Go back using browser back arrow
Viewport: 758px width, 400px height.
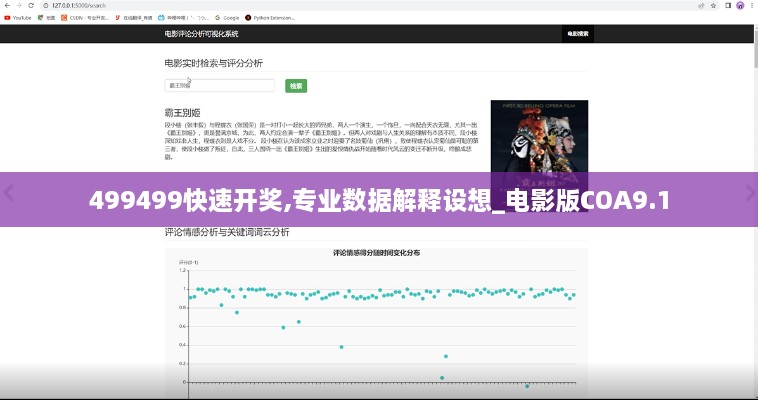[7, 5]
